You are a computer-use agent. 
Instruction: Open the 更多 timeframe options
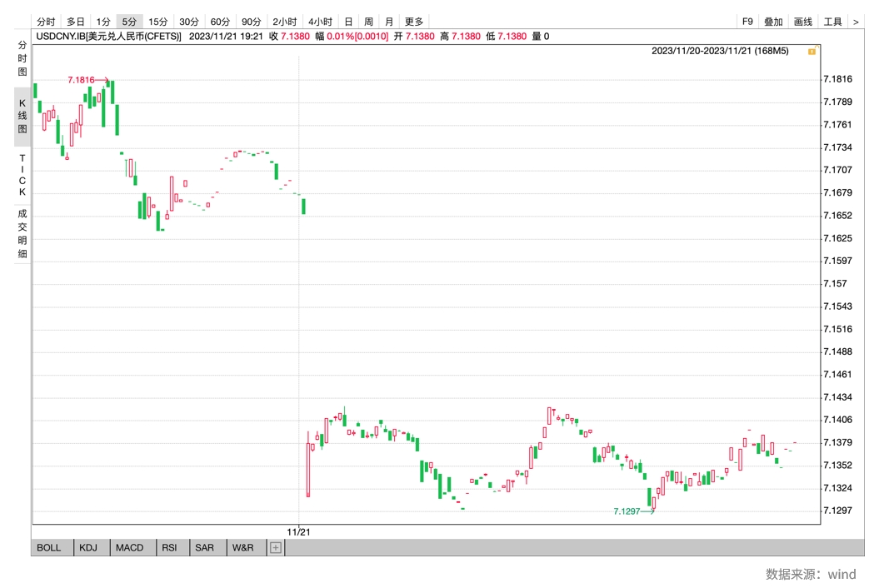coord(414,22)
